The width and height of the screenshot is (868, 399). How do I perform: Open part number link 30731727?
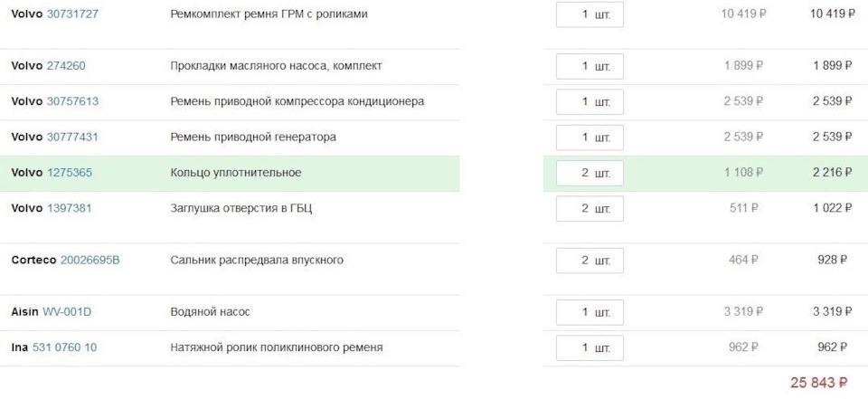[72, 14]
